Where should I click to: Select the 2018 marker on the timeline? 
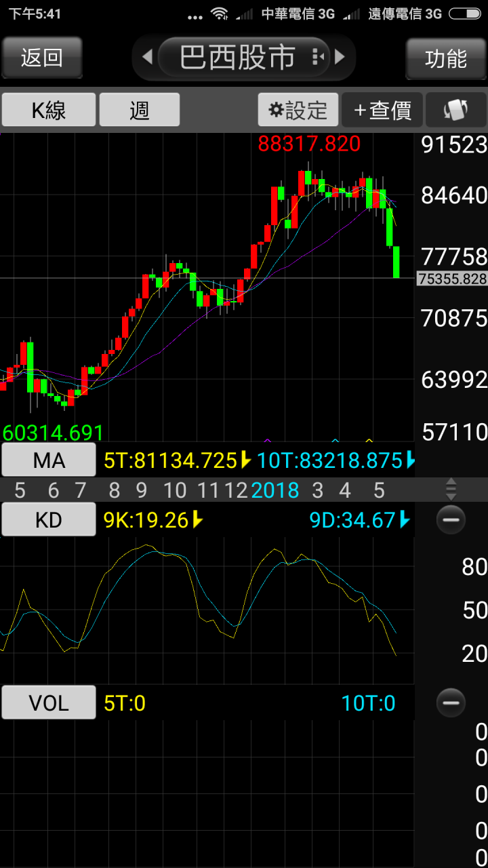pyautogui.click(x=275, y=490)
